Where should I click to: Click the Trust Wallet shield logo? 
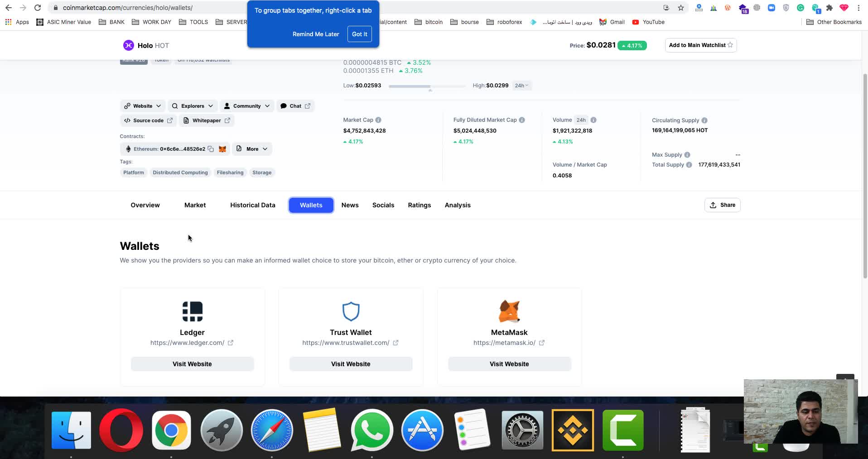point(351,311)
